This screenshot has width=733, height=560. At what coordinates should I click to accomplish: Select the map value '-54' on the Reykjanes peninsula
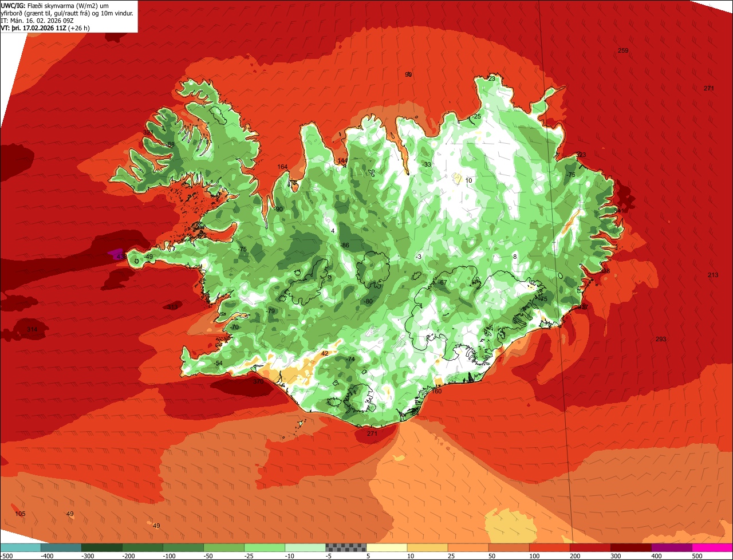(218, 364)
